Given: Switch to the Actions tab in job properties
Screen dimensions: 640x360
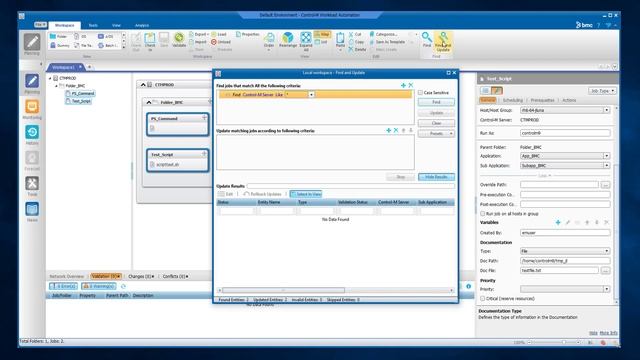Looking at the screenshot, I should (x=569, y=100).
